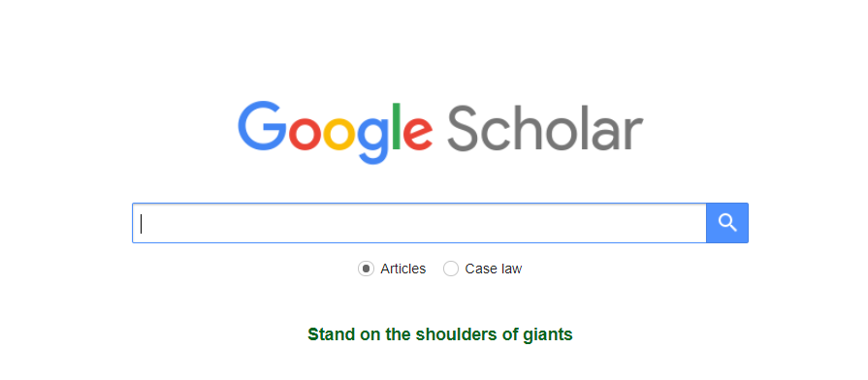
Task: Focus the Scholar search text field
Action: pyautogui.click(x=419, y=223)
